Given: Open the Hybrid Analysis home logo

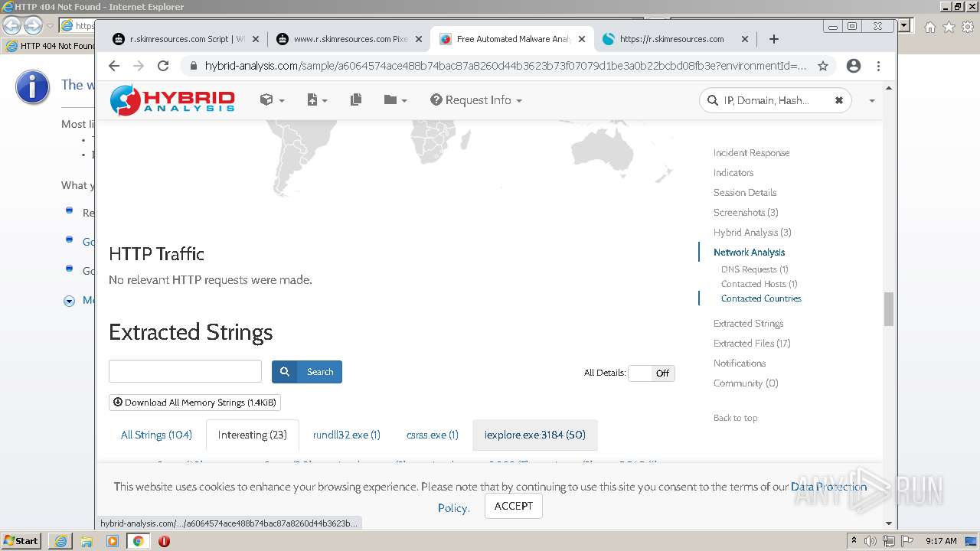Looking at the screenshot, I should [x=172, y=100].
